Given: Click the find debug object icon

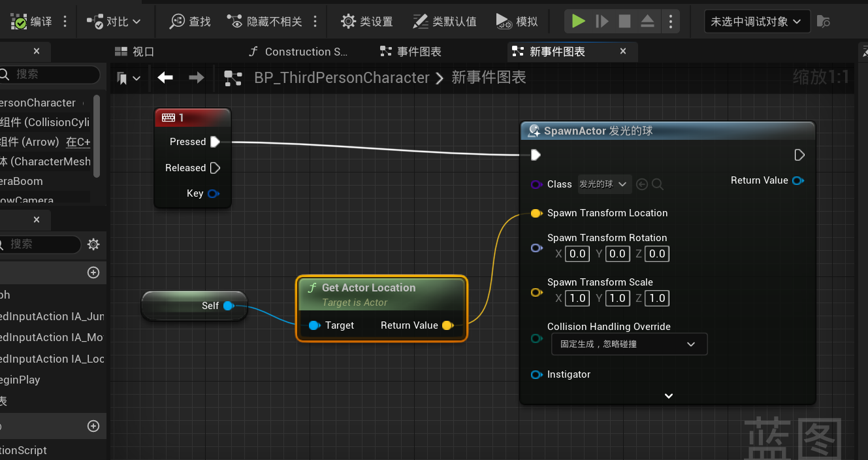Looking at the screenshot, I should [x=824, y=22].
